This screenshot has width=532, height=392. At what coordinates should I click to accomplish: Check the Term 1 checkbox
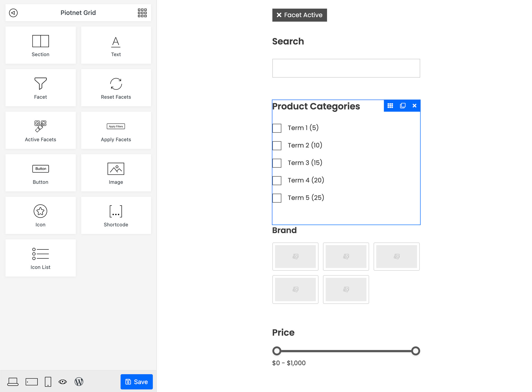click(277, 128)
